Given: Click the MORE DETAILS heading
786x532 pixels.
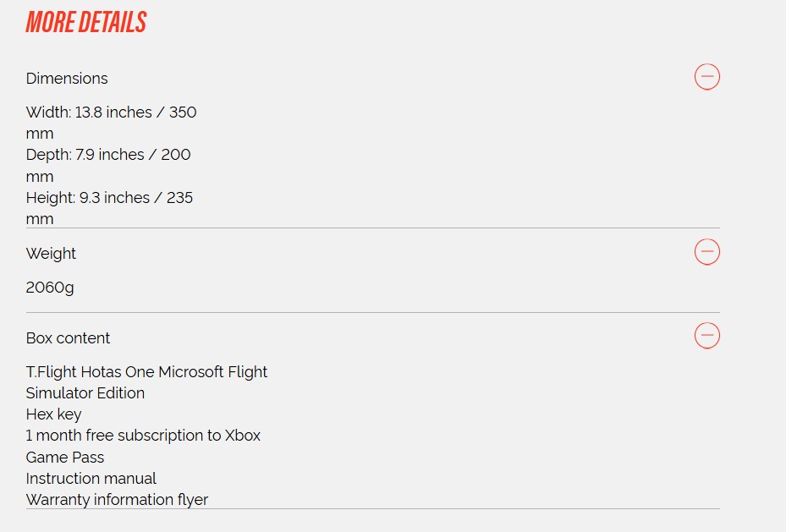Looking at the screenshot, I should coord(86,23).
